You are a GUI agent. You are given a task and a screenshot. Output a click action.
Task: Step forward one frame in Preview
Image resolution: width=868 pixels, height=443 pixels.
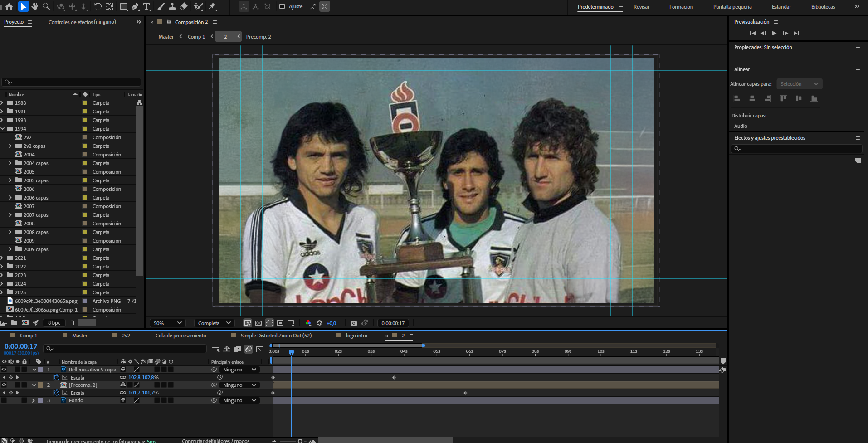coord(785,33)
